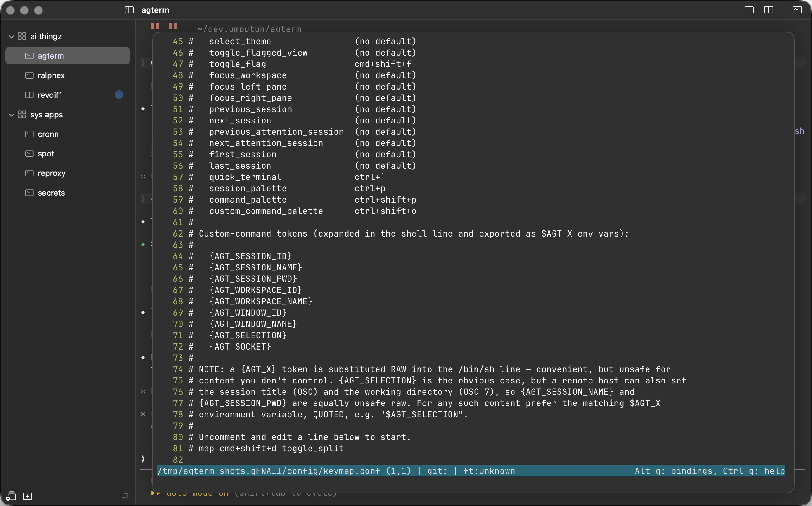The image size is (812, 506).
Task: Click 'Alt-g: bindings' hint in status bar
Action: (x=673, y=471)
